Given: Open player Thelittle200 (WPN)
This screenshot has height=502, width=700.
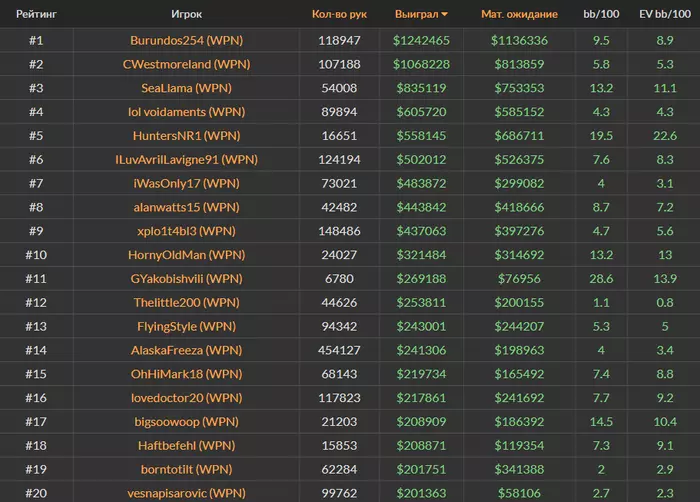Looking at the screenshot, I should tap(187, 302).
